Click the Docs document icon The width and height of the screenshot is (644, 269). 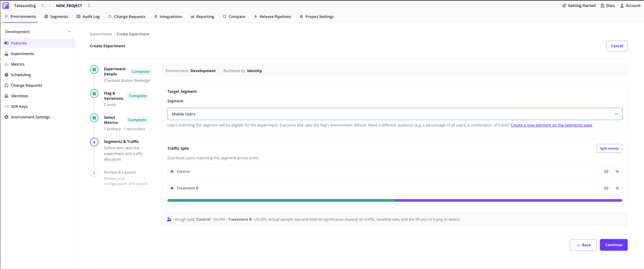click(602, 6)
